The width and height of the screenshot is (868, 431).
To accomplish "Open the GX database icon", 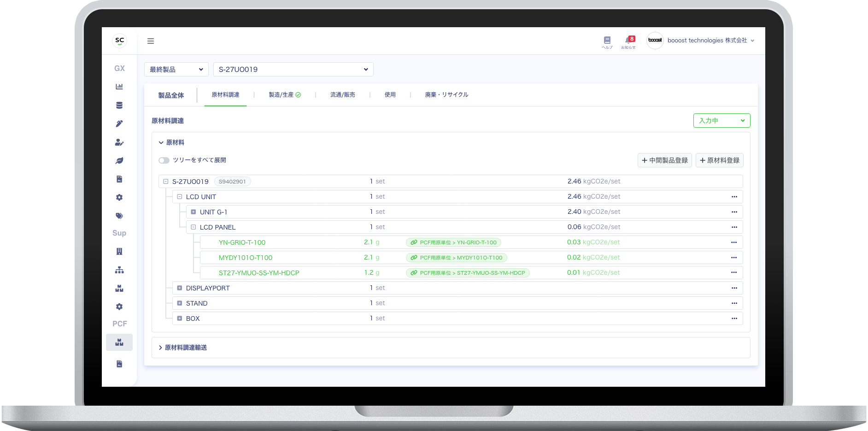I will [119, 105].
